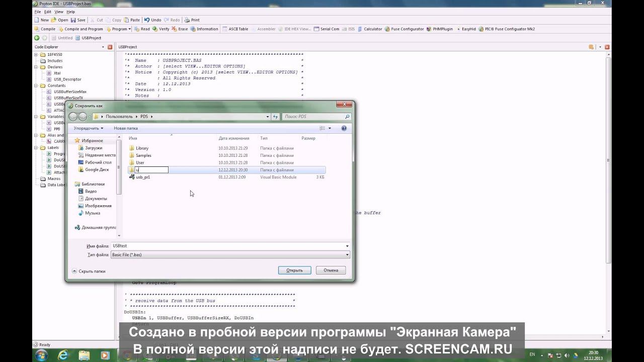Click Новая папка button in dialog
644x362 pixels.
click(126, 128)
